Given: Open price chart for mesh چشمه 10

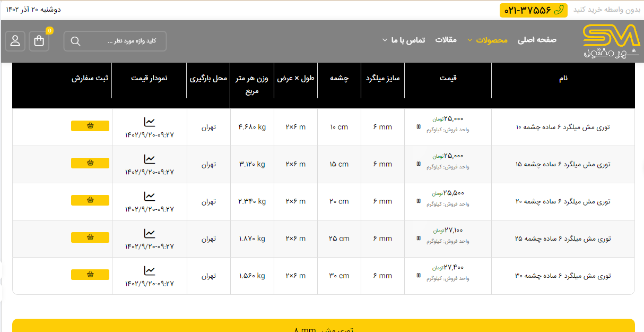Looking at the screenshot, I should click(150, 122).
